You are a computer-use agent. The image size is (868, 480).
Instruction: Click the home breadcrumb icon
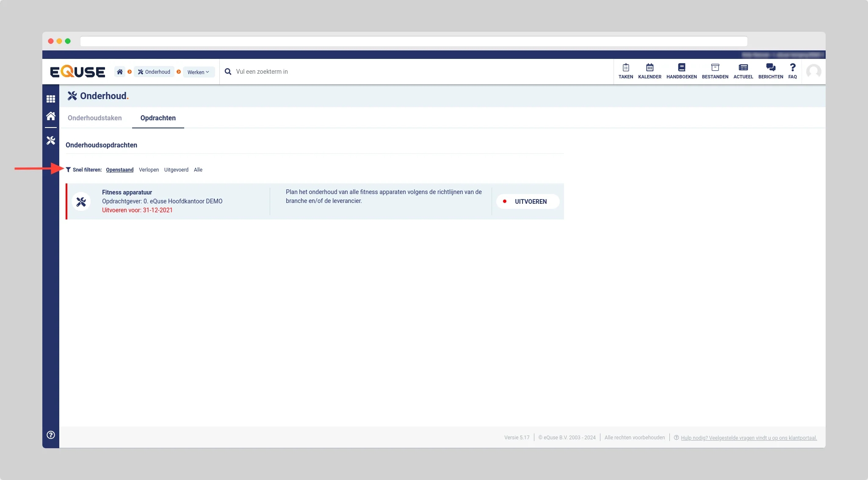pos(120,72)
